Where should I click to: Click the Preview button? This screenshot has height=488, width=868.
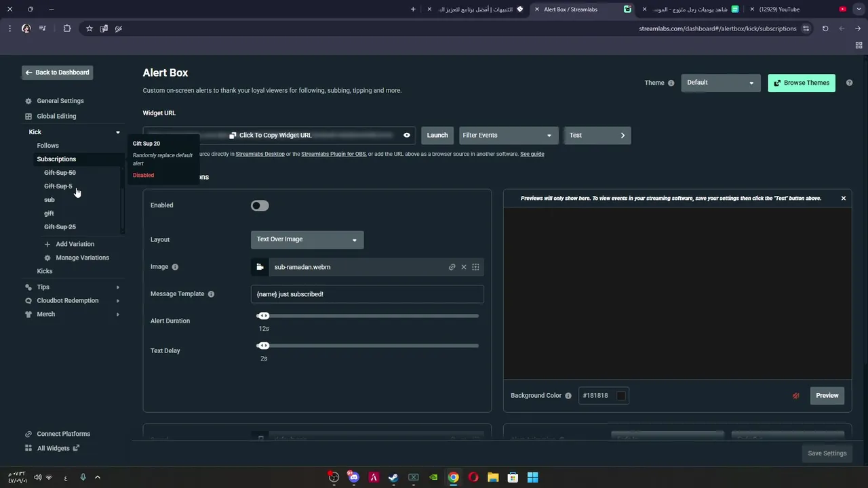pyautogui.click(x=827, y=396)
